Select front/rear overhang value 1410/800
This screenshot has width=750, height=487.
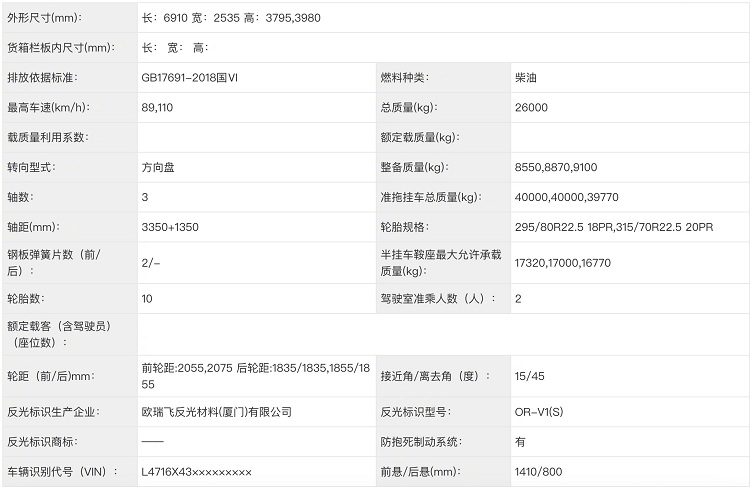[x=540, y=471]
